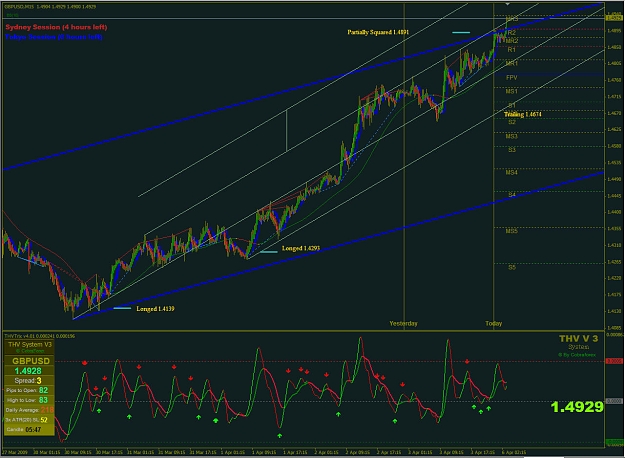Click the 'THV System V3' panel header

30,344
